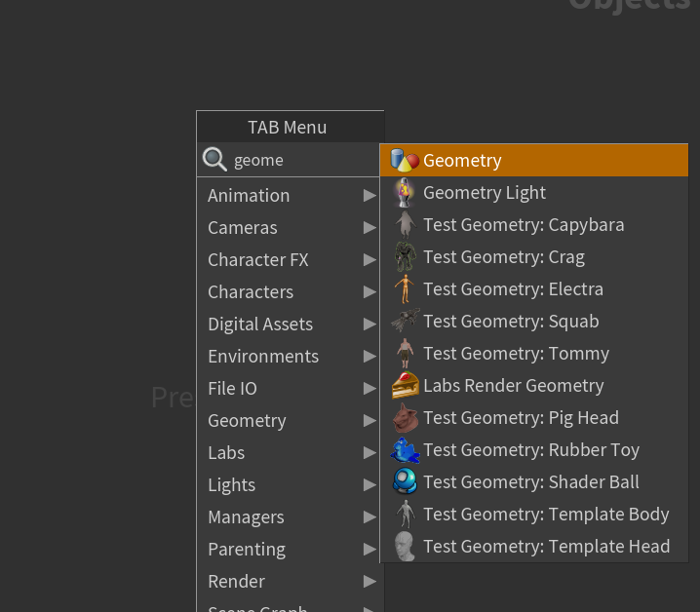Select Test Geometry: Crag
This screenshot has width=700, height=612.
pyautogui.click(x=534, y=256)
